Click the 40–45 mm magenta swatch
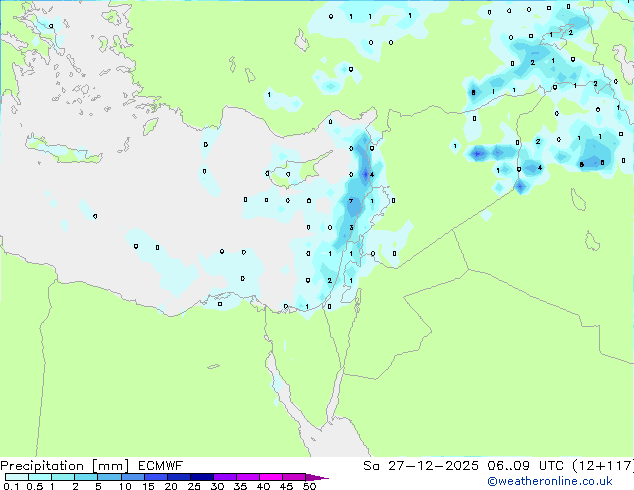 coord(271,477)
